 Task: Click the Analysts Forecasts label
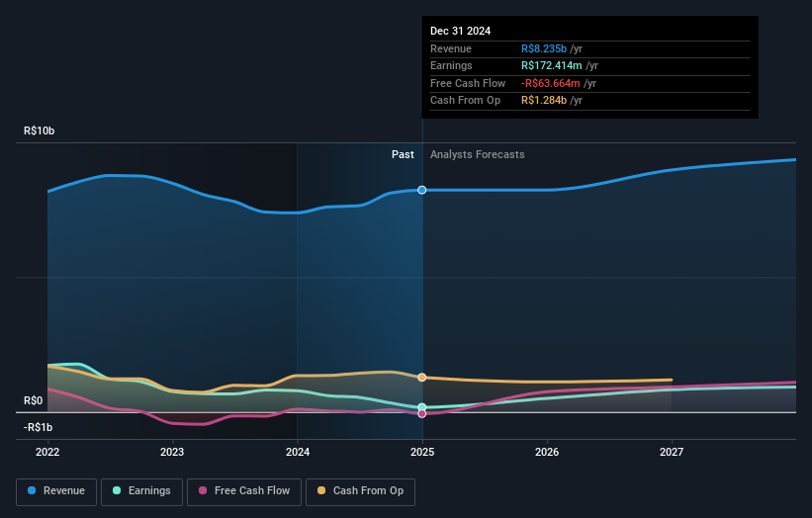point(478,154)
